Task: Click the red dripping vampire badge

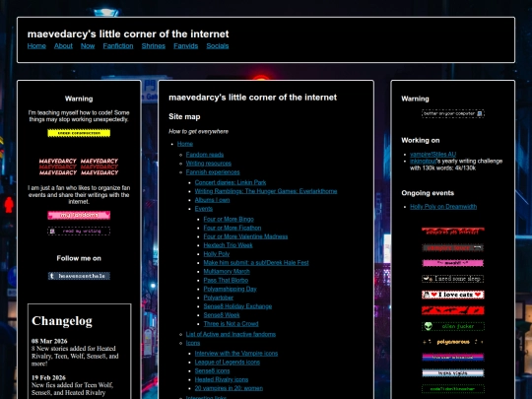Action: [x=453, y=232]
